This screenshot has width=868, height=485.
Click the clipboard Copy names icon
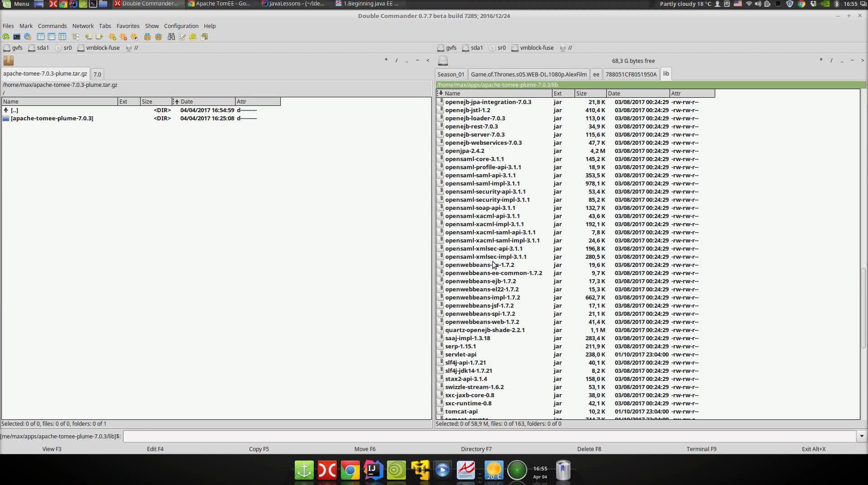tap(204, 37)
